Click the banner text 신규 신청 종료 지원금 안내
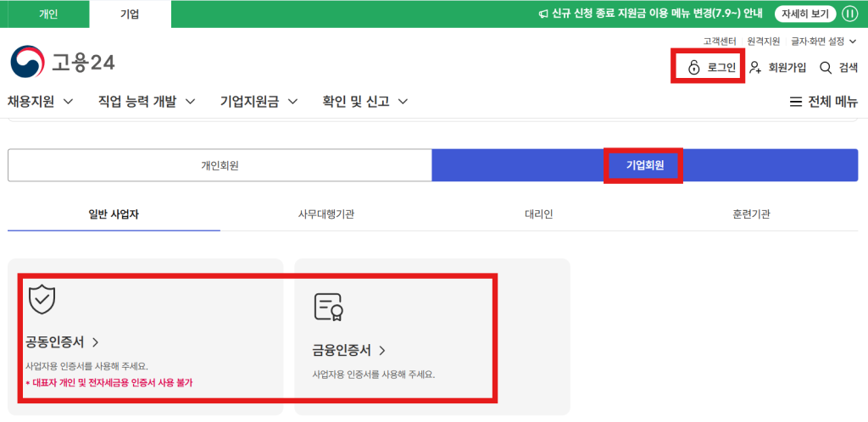Viewport: 868px width, 422px height. [657, 14]
